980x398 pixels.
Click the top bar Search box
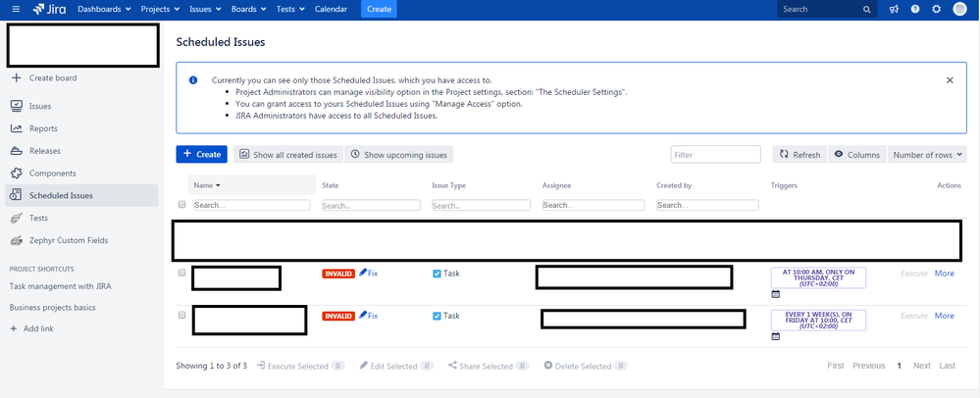click(827, 10)
